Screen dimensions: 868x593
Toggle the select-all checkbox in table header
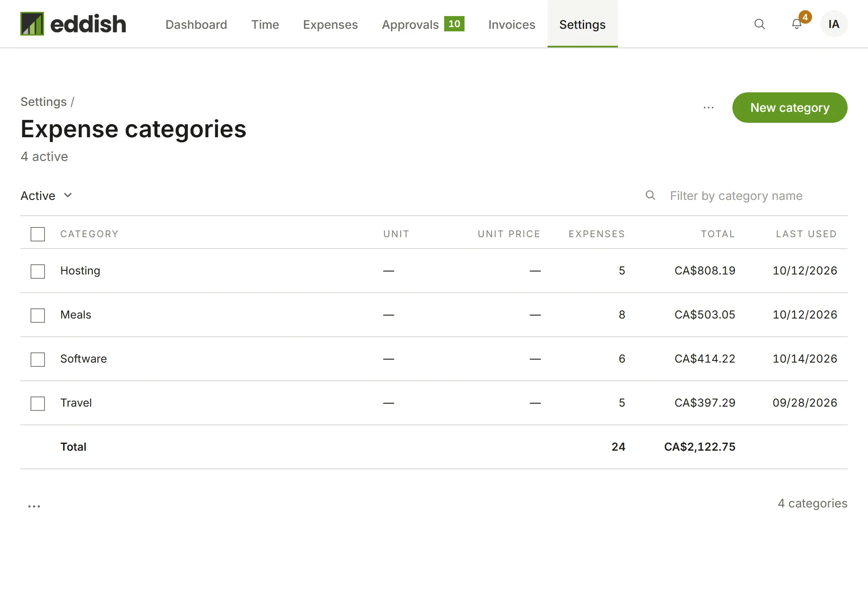pos(38,234)
